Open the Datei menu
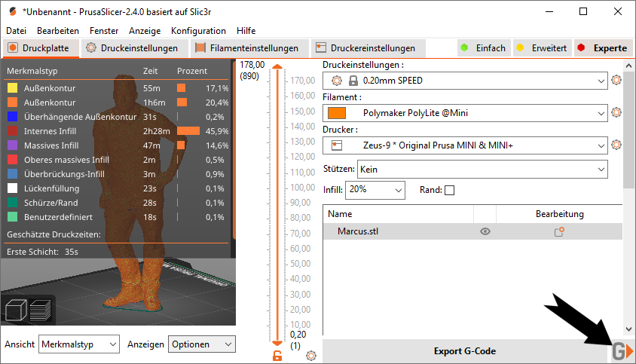Screen dimensions: 636x364 tap(17, 30)
